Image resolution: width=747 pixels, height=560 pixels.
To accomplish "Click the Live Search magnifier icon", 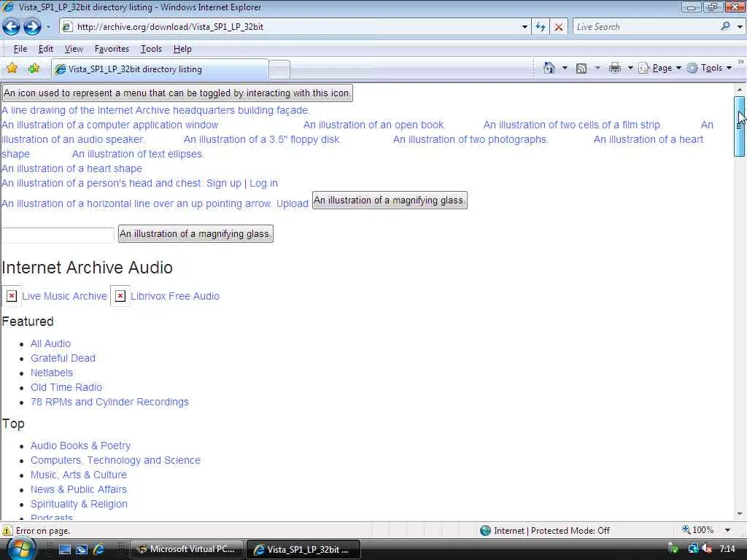I will 725,26.
